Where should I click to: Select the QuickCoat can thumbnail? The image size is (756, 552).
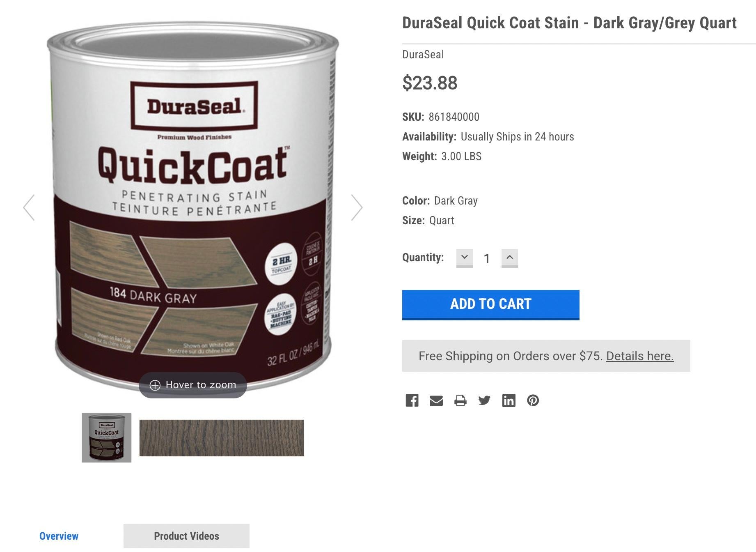pyautogui.click(x=107, y=438)
